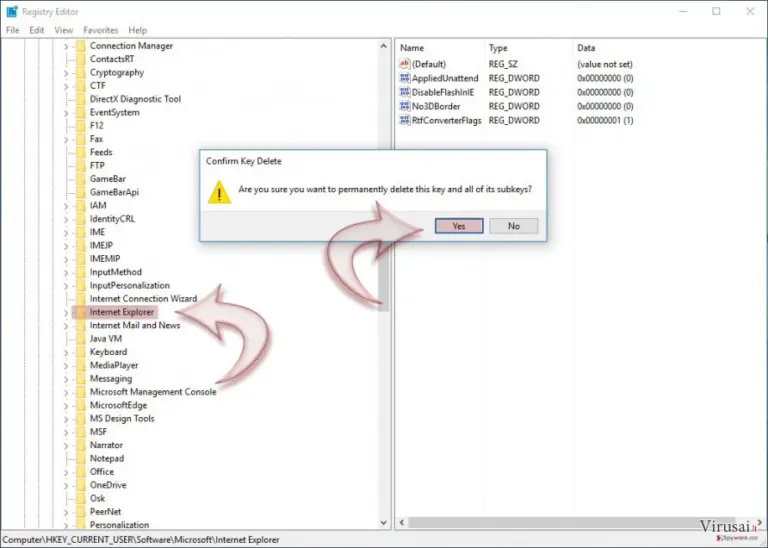768x548 pixels.
Task: Click REG_SZ type of the (Default) value
Action: [x=503, y=64]
